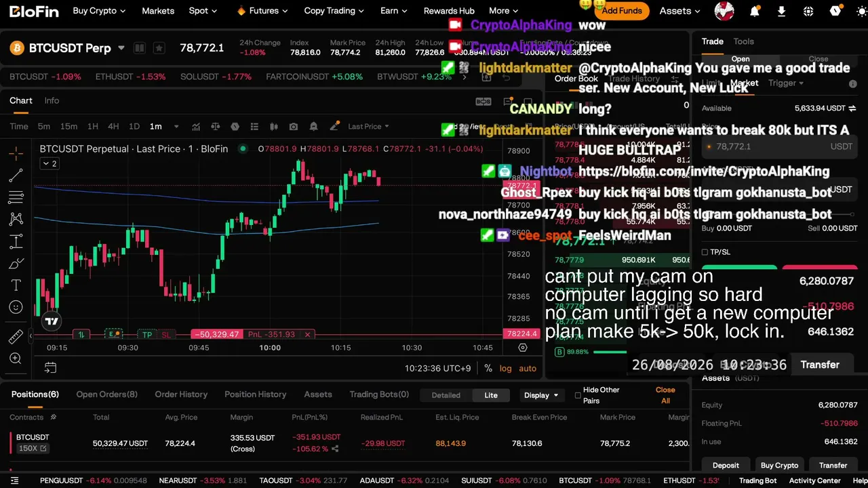The height and width of the screenshot is (488, 868).
Task: Toggle the TP button on chart position line
Action: click(x=146, y=335)
